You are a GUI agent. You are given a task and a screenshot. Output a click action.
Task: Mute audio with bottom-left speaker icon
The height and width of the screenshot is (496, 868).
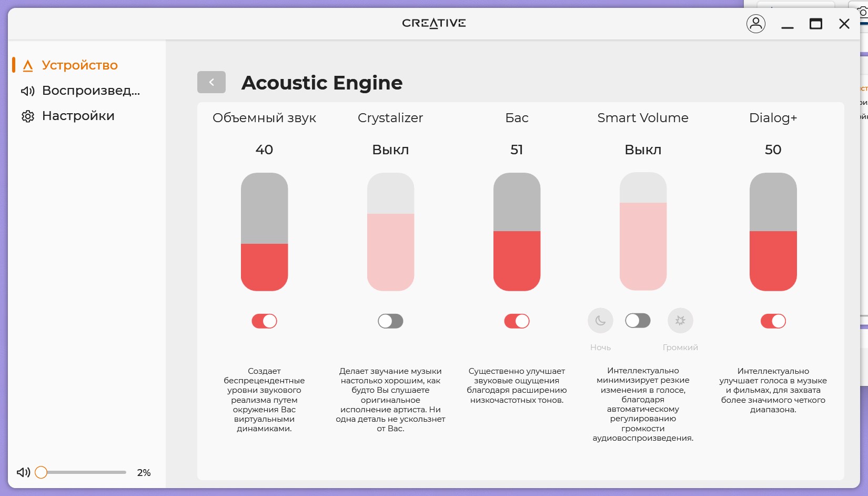point(24,472)
